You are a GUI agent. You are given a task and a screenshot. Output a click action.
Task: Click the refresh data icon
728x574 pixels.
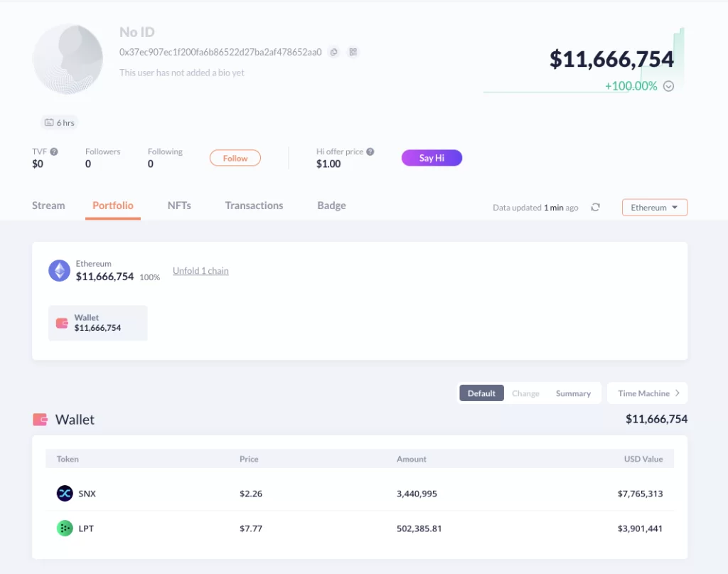596,207
